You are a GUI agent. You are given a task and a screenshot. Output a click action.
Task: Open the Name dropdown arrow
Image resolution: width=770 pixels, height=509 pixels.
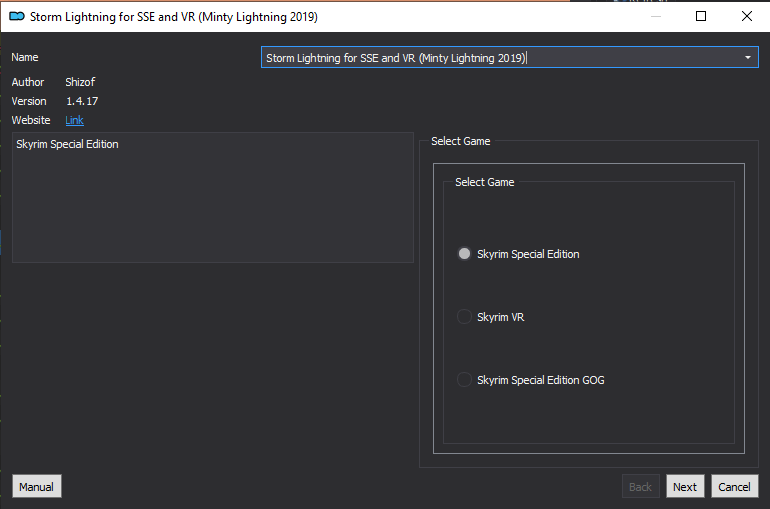coord(747,57)
